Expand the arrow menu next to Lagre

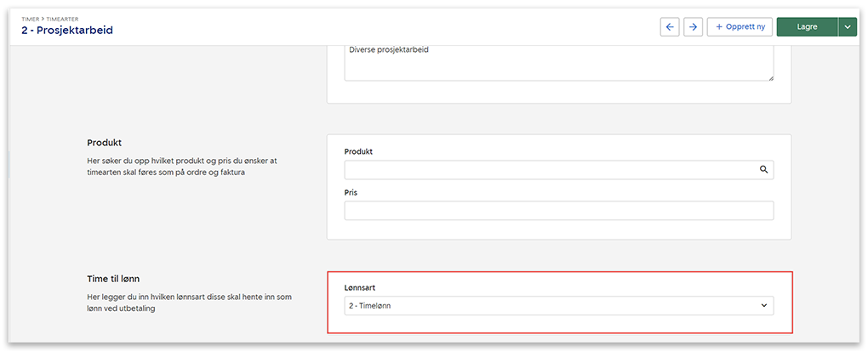click(x=847, y=27)
